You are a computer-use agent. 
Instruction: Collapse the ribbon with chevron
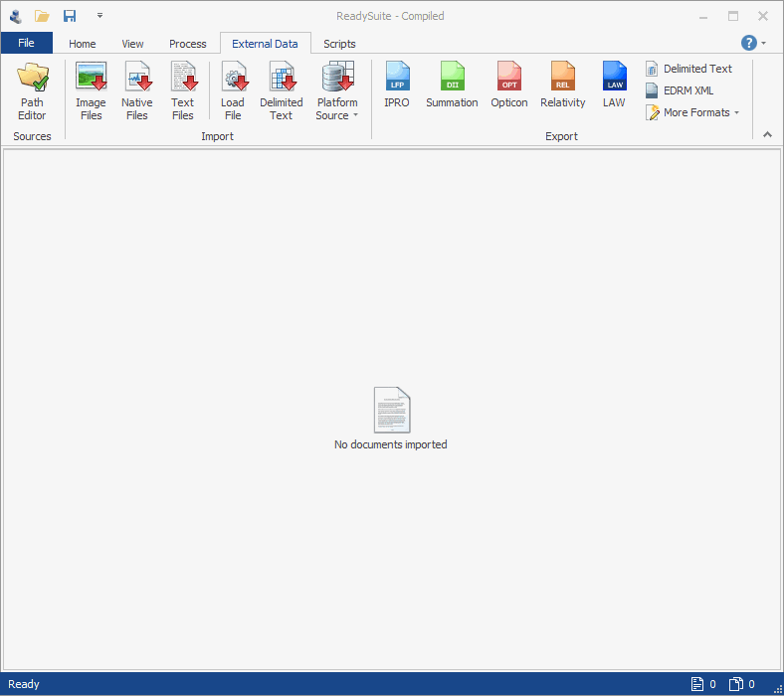pos(767,134)
